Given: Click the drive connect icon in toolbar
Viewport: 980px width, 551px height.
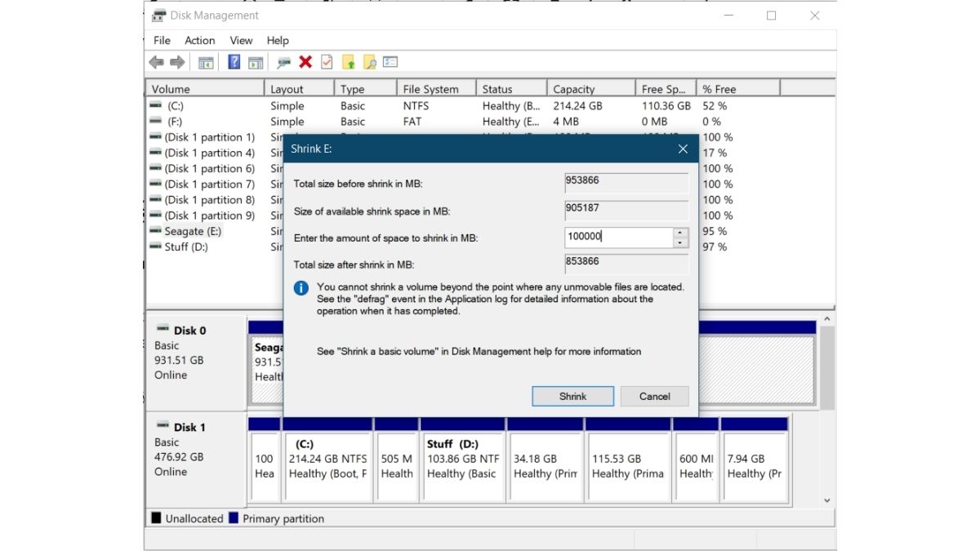Looking at the screenshot, I should 283,62.
